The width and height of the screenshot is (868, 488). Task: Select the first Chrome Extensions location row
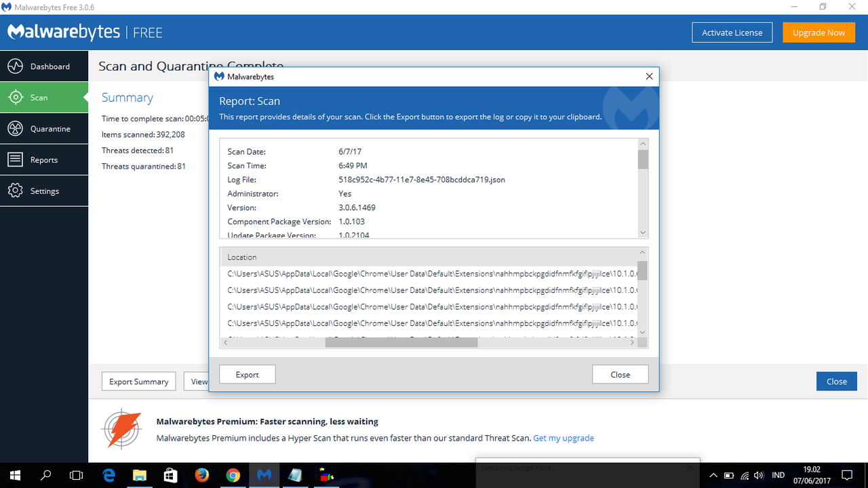coord(432,273)
